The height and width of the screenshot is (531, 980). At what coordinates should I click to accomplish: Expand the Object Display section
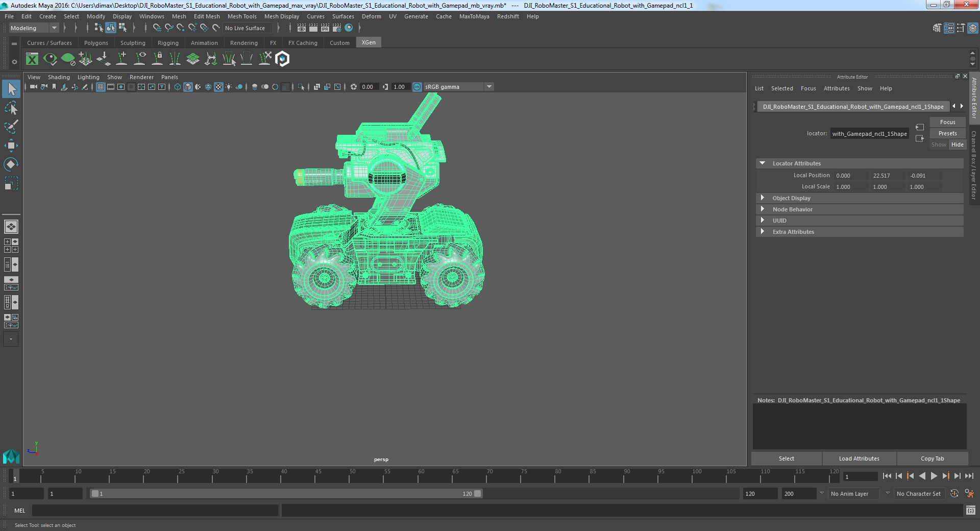click(763, 198)
